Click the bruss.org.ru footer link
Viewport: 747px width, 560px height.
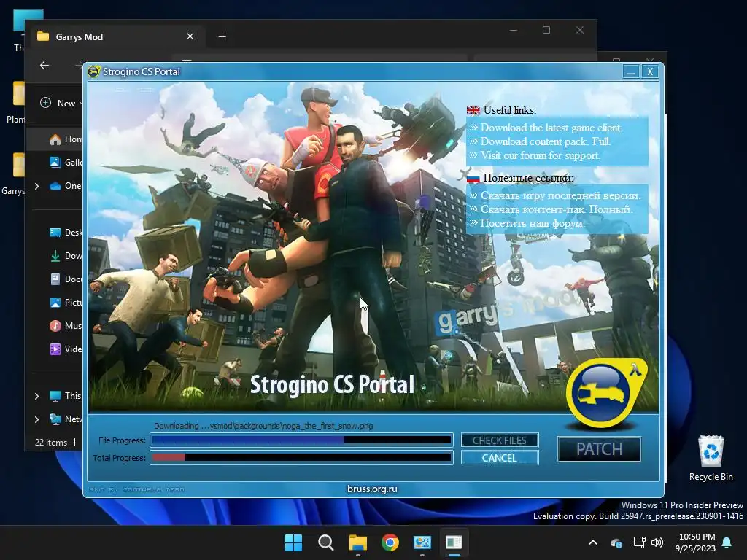pos(372,489)
